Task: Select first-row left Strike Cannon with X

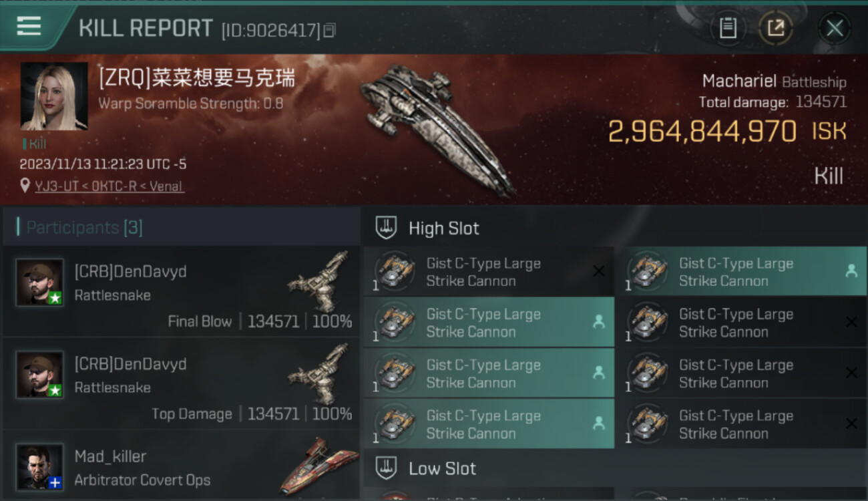Action: coord(489,272)
